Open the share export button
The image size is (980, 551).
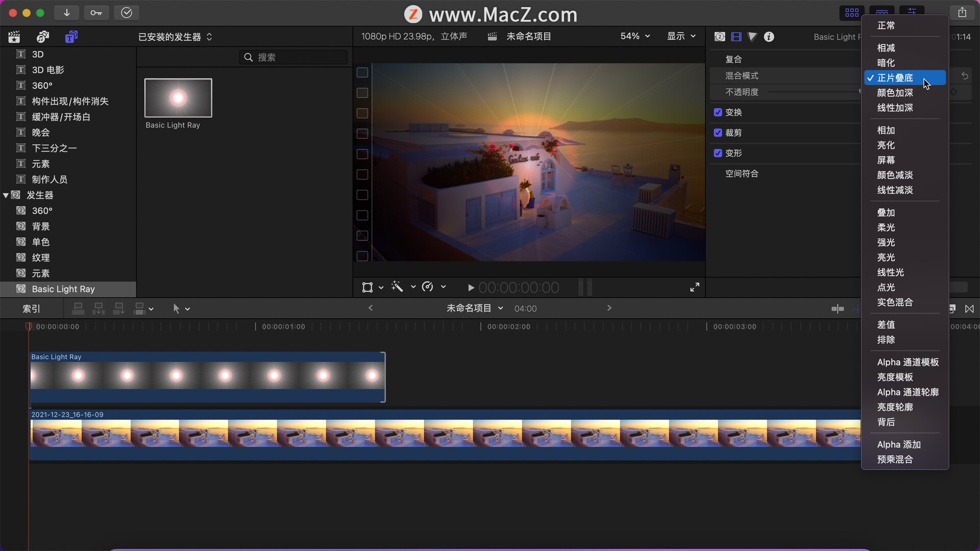pos(962,12)
